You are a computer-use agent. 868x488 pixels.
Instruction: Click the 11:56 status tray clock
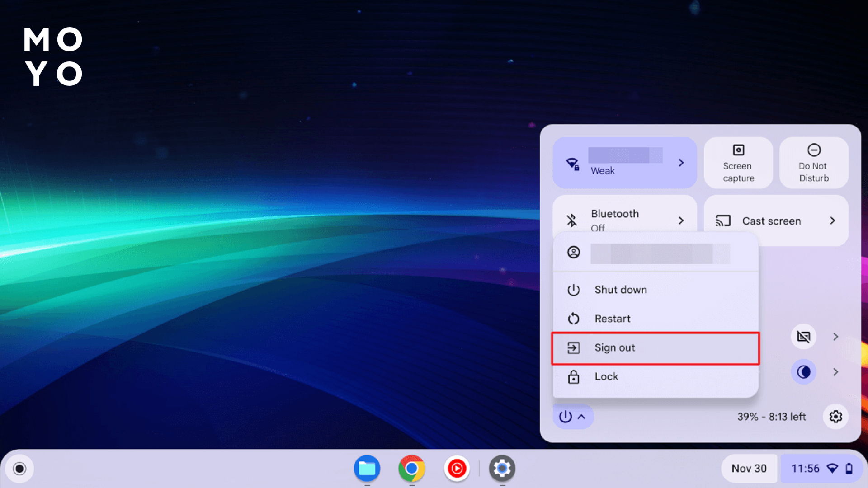(805, 469)
